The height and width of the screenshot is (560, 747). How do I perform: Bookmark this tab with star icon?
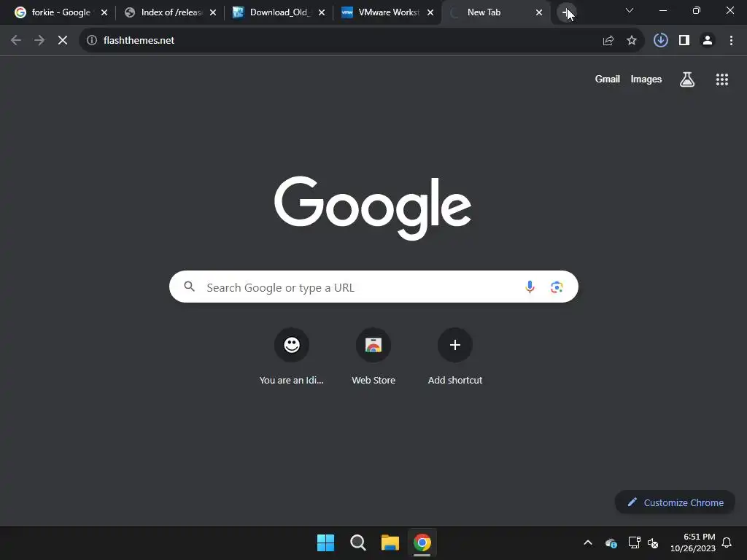tap(632, 41)
